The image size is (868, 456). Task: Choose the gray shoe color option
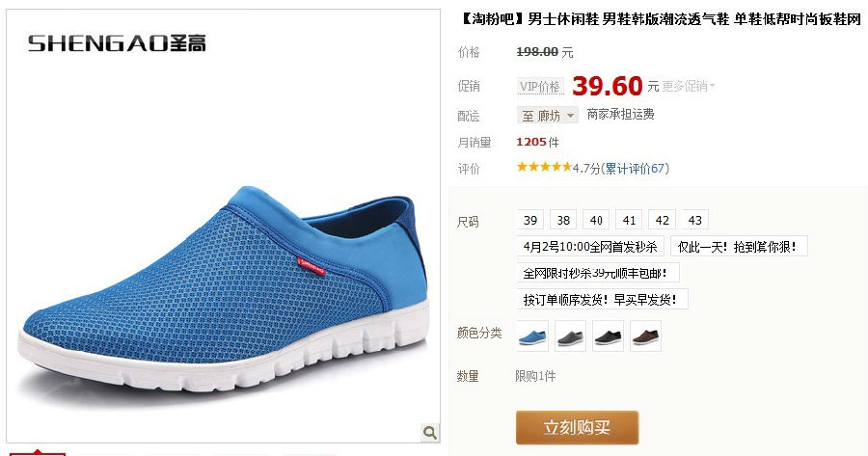point(570,335)
